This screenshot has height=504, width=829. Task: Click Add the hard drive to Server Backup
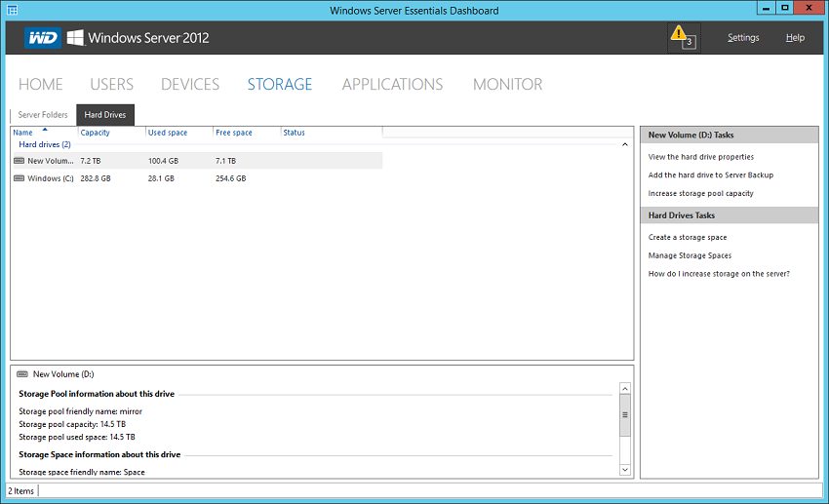coord(711,174)
